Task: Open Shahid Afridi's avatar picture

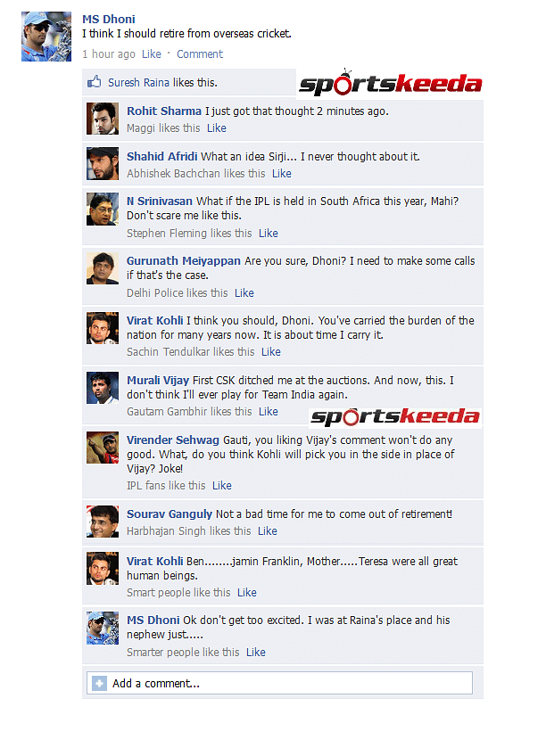Action: [x=103, y=163]
